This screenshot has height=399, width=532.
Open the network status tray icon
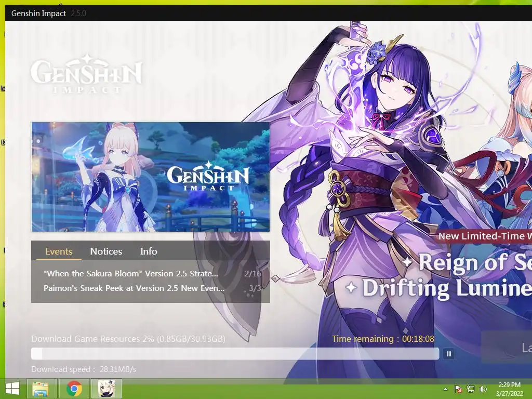point(471,389)
